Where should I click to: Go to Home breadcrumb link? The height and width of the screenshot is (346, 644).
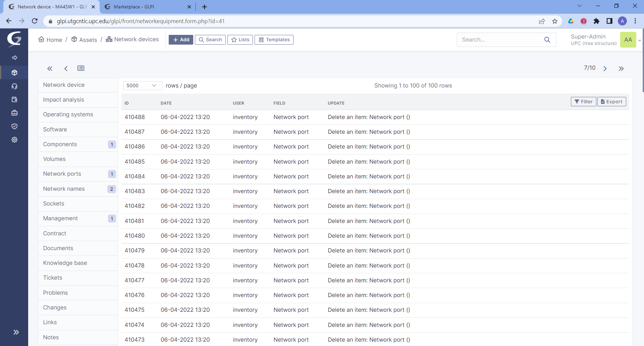50,40
